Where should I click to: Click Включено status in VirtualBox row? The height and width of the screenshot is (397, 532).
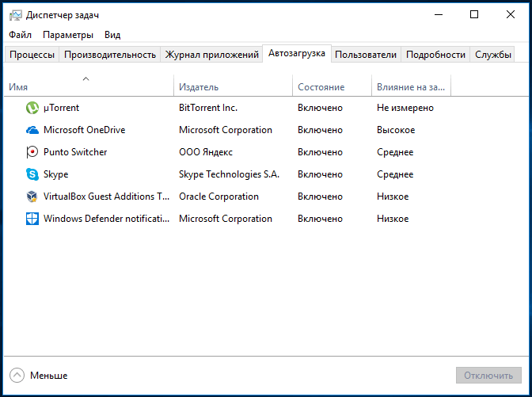pyautogui.click(x=321, y=197)
